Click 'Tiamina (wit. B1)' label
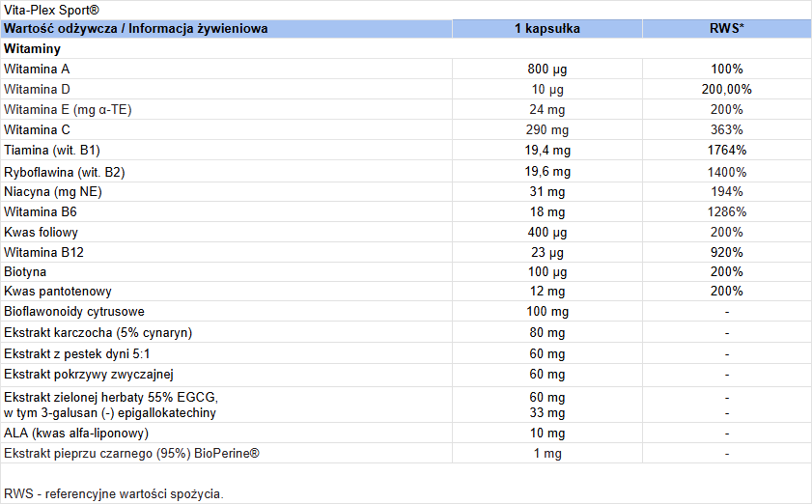Screen dimensions: 812x504 point(52,151)
